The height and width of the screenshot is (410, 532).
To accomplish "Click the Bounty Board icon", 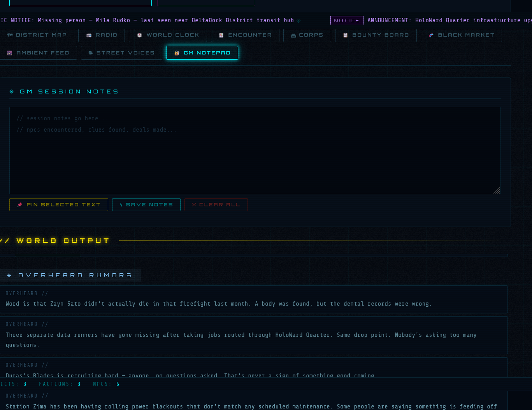I will click(x=345, y=35).
